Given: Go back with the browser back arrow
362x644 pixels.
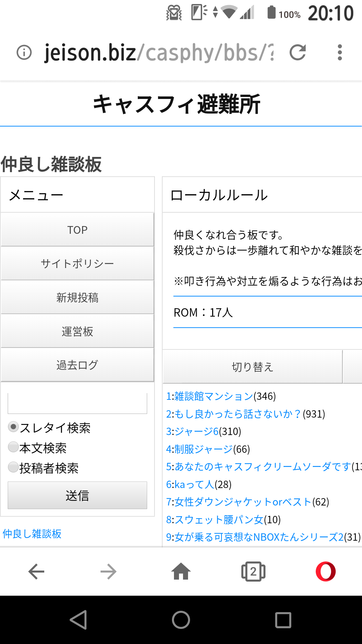Looking at the screenshot, I should (36, 572).
